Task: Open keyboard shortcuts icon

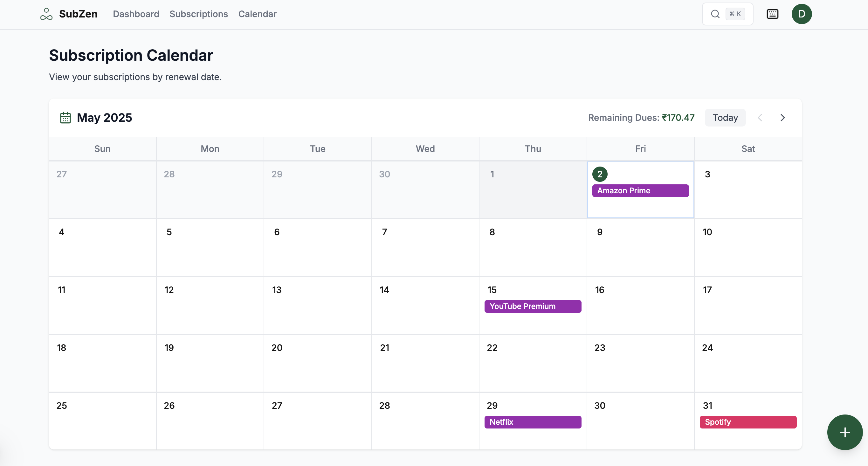Action: click(x=772, y=14)
